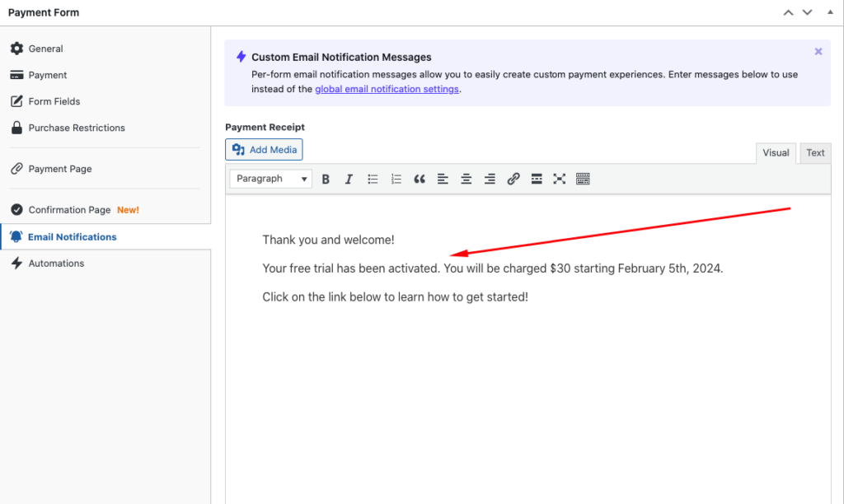Align text to the right

click(490, 179)
